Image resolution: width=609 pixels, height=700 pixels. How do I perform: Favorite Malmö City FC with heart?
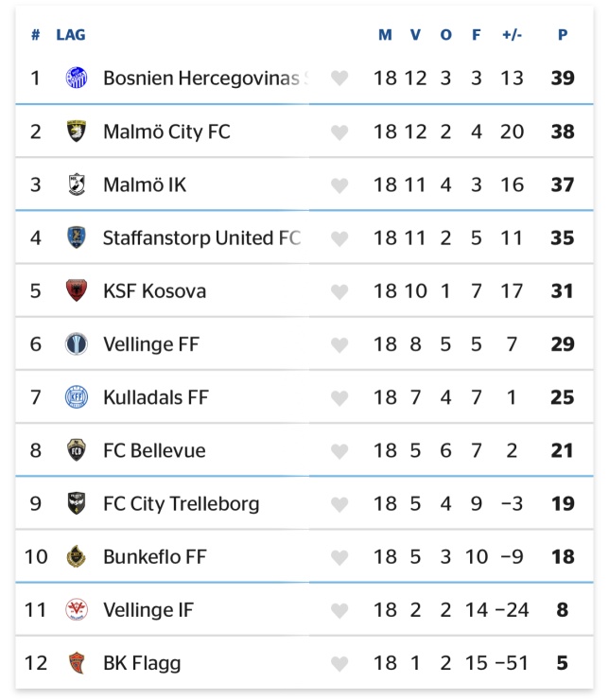coord(339,132)
